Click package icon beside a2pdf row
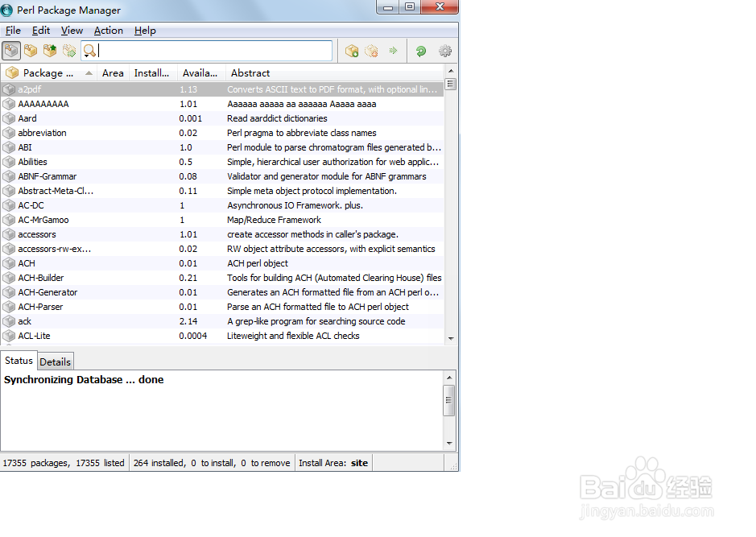Image resolution: width=756 pixels, height=537 pixels. (9, 89)
